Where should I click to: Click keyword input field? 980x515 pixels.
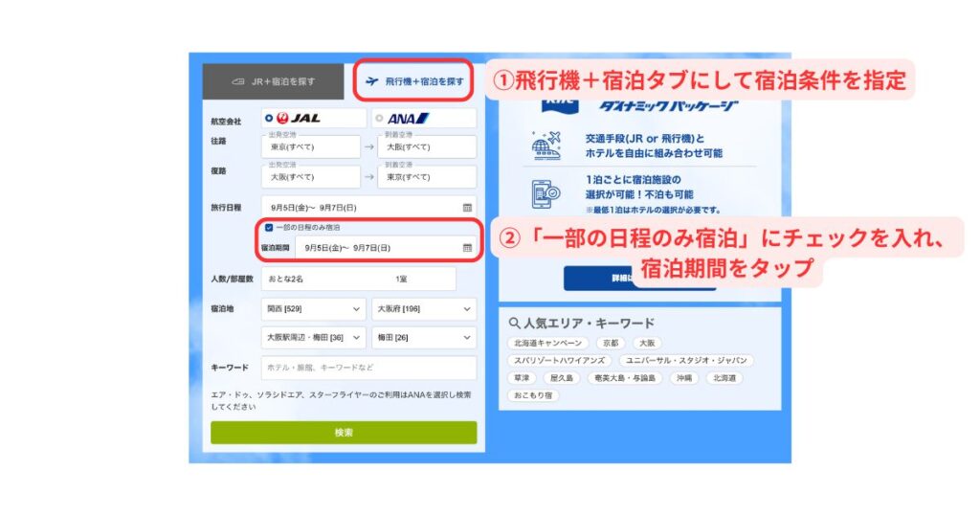(368, 368)
